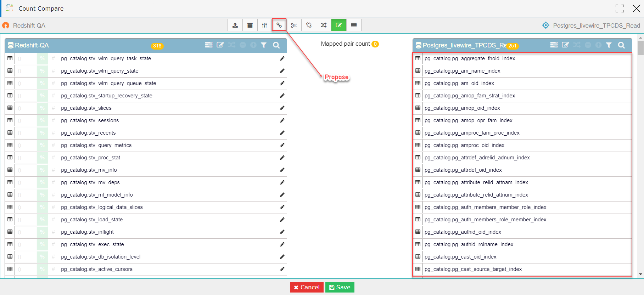Click the pencil for pg_catalog.stv_query_metrics
Screen dimensions: 644x295
pos(282,145)
